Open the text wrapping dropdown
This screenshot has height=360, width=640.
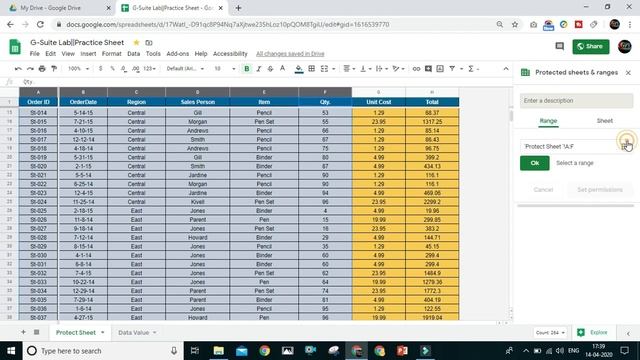pos(382,69)
